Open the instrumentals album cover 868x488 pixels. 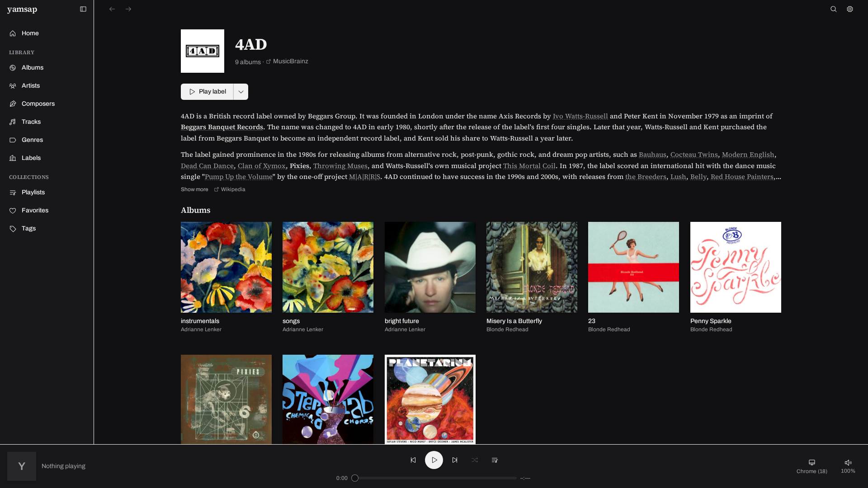(226, 267)
